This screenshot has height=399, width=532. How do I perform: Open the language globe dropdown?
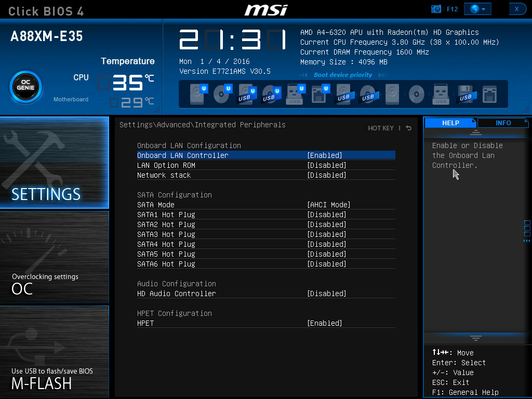click(478, 9)
